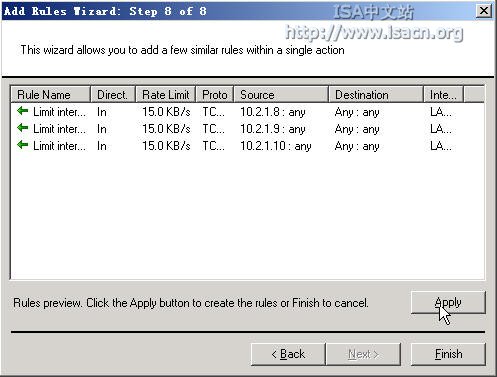This screenshot has width=497, height=377.
Task: Apply the previewed rules
Action: pyautogui.click(x=448, y=302)
